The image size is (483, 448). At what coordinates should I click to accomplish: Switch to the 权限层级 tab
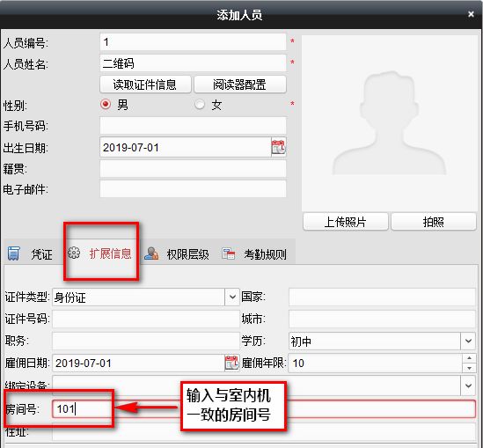[x=178, y=254]
